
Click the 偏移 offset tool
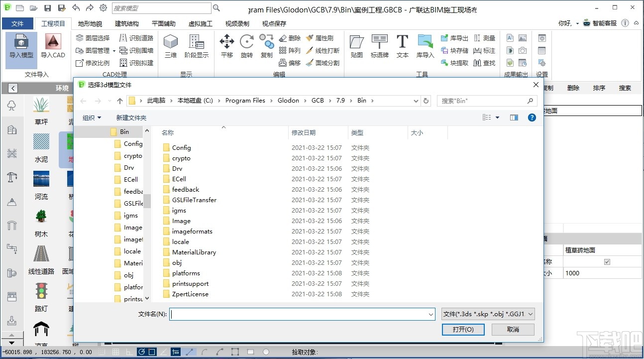290,63
